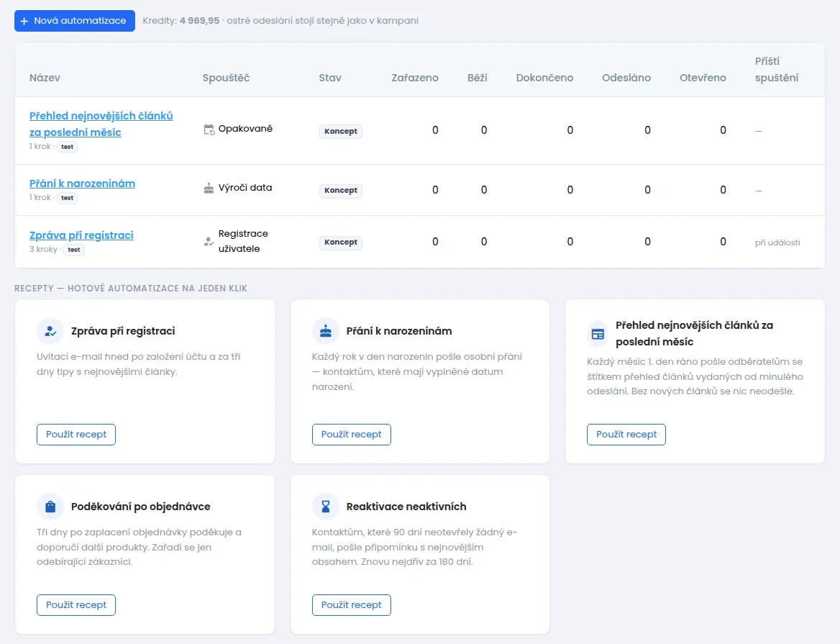Click the Poděkování po objednávce recipe title
Image resolution: width=840 pixels, height=644 pixels.
click(141, 507)
